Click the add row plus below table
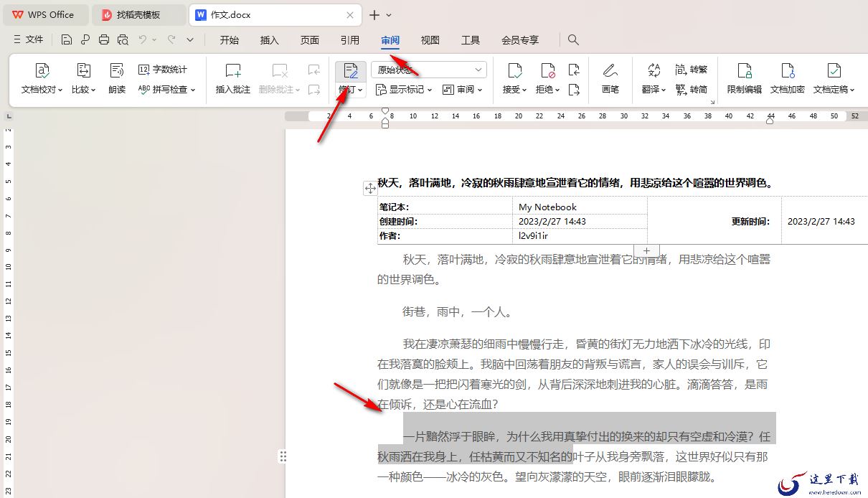The height and width of the screenshot is (498, 868). (x=646, y=251)
